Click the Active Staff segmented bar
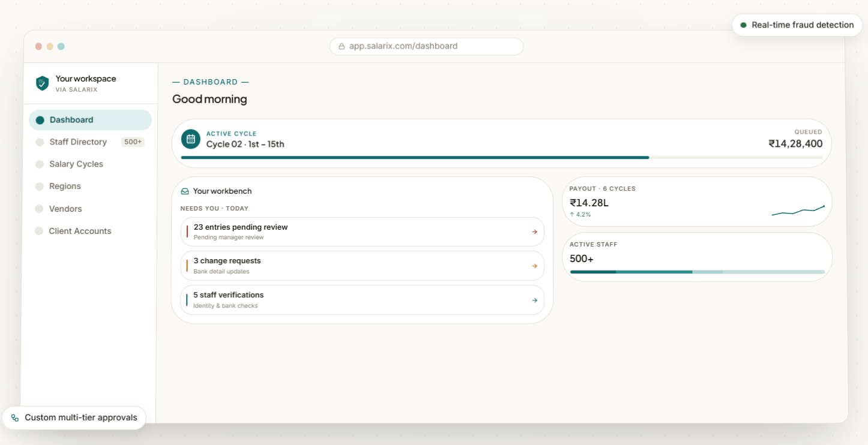Viewport: 868px width, 445px height. [x=698, y=272]
